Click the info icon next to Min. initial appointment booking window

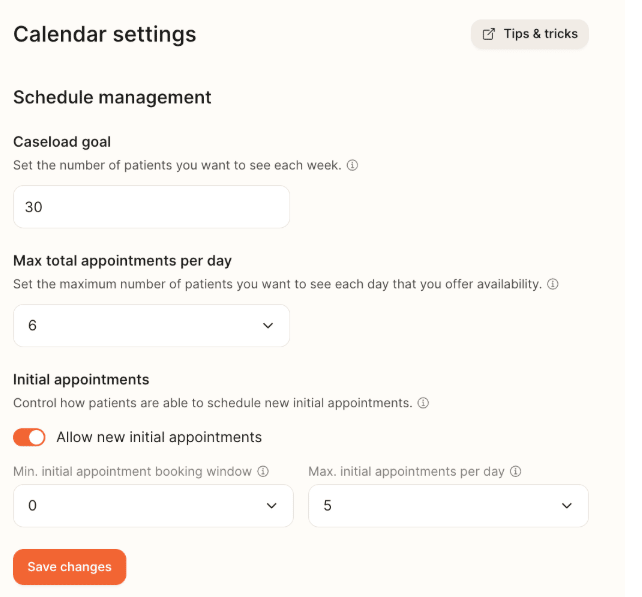(x=263, y=471)
